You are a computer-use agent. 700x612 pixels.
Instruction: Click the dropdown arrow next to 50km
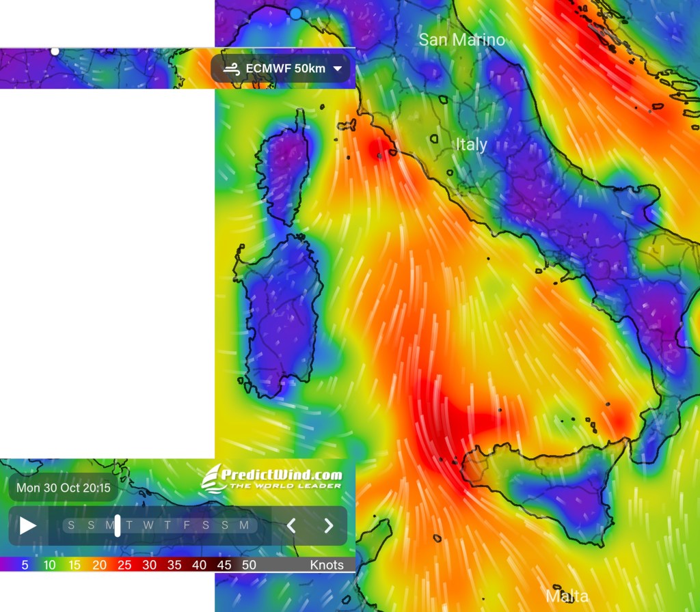pyautogui.click(x=337, y=69)
